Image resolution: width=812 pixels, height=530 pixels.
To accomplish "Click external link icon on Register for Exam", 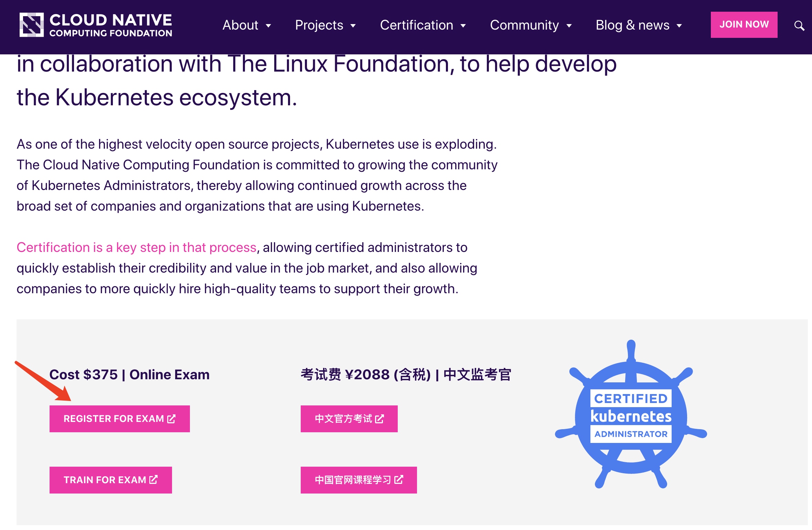I will [171, 419].
